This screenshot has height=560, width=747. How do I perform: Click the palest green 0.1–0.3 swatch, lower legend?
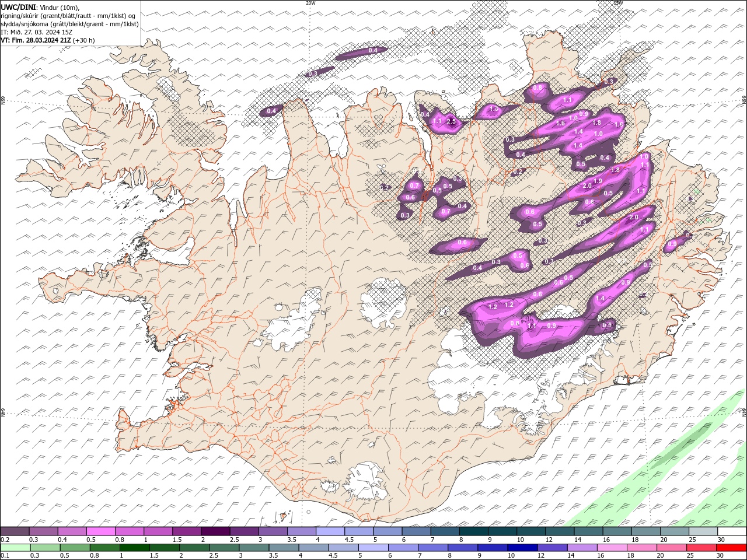[15, 548]
